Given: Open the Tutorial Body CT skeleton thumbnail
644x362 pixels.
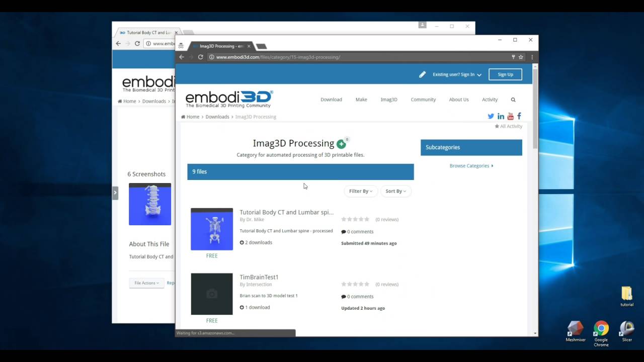Looking at the screenshot, I should tap(212, 229).
